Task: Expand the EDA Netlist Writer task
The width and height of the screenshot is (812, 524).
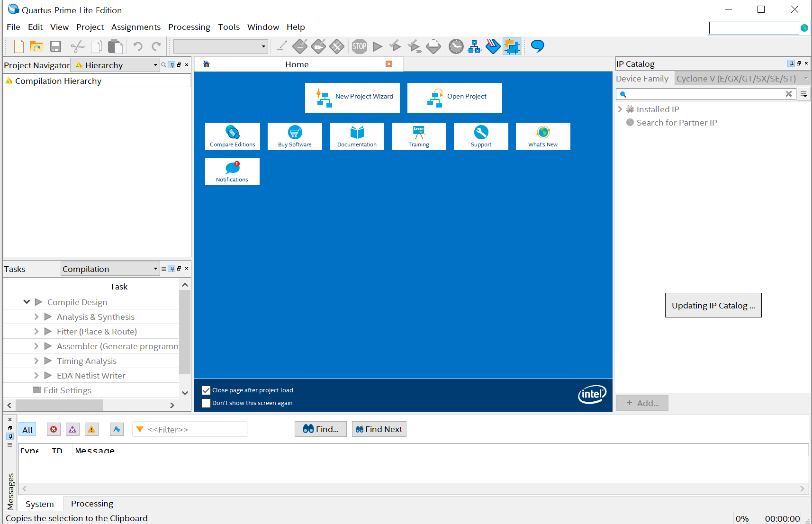Action: tap(36, 375)
